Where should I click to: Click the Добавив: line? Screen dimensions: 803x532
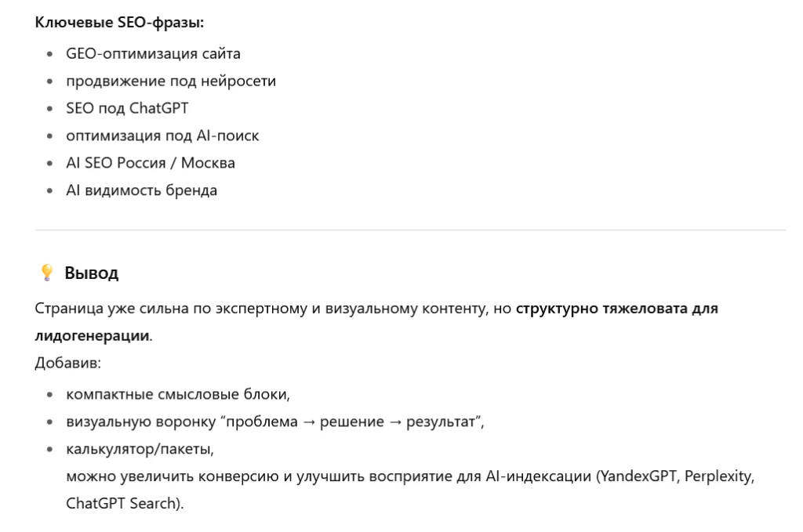click(x=68, y=363)
